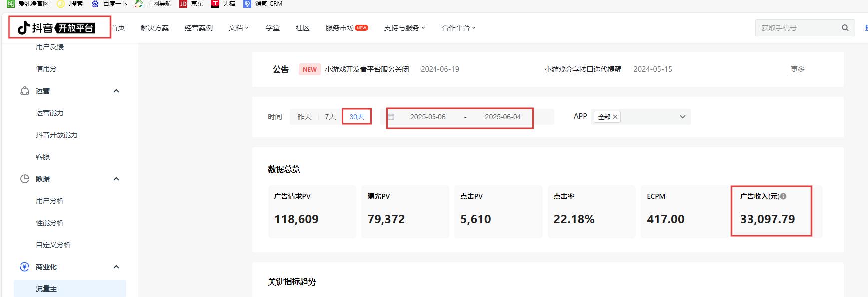Click the 数据 pie chart icon in sidebar
The width and height of the screenshot is (868, 297).
25,179
